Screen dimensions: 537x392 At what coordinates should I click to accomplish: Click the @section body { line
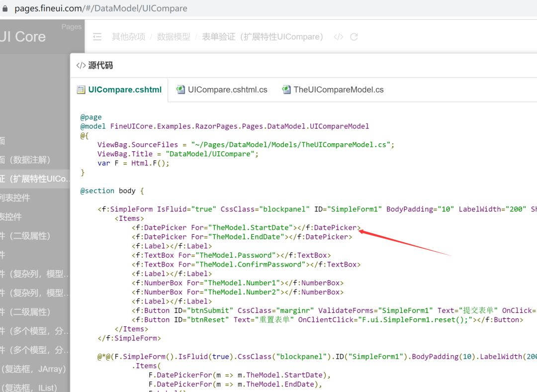click(112, 191)
